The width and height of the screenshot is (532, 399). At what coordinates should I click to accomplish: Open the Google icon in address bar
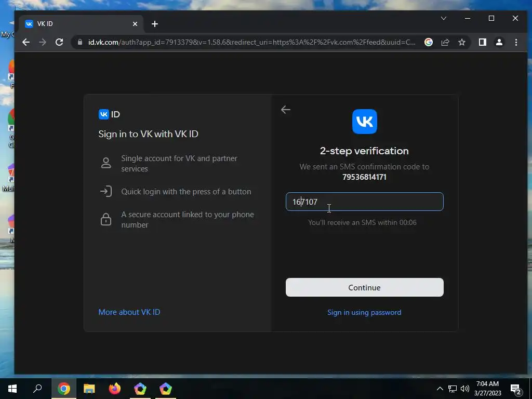coord(429,42)
